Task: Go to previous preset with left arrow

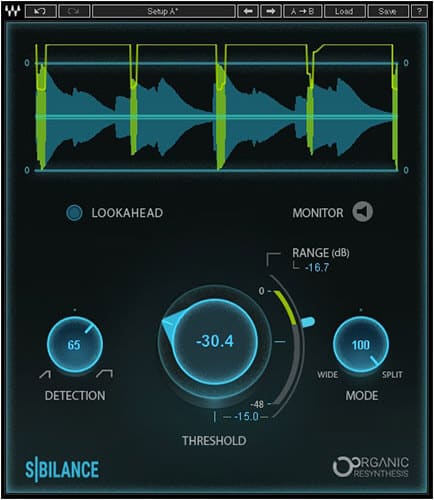Action: (x=248, y=12)
